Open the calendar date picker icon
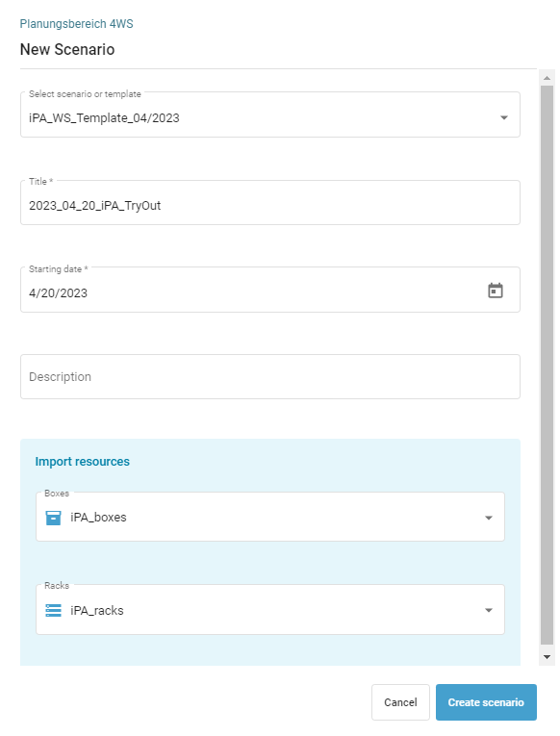The height and width of the screenshot is (736, 560). tap(496, 291)
